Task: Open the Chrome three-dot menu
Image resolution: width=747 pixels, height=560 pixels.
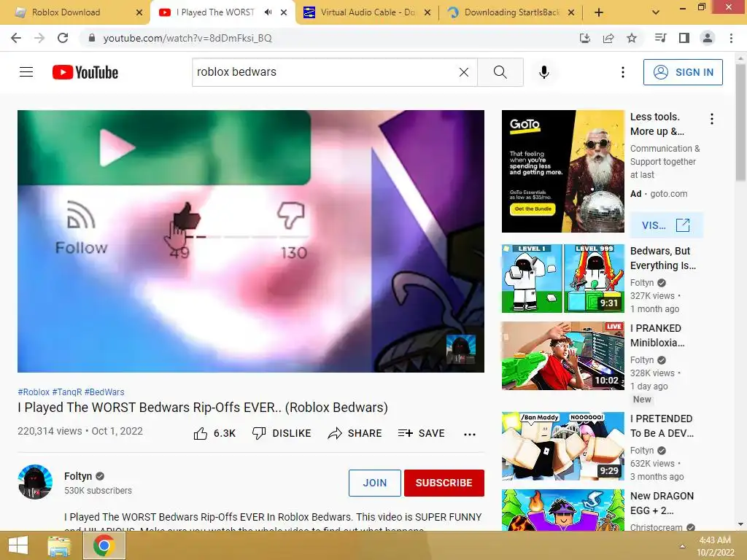Action: [731, 38]
